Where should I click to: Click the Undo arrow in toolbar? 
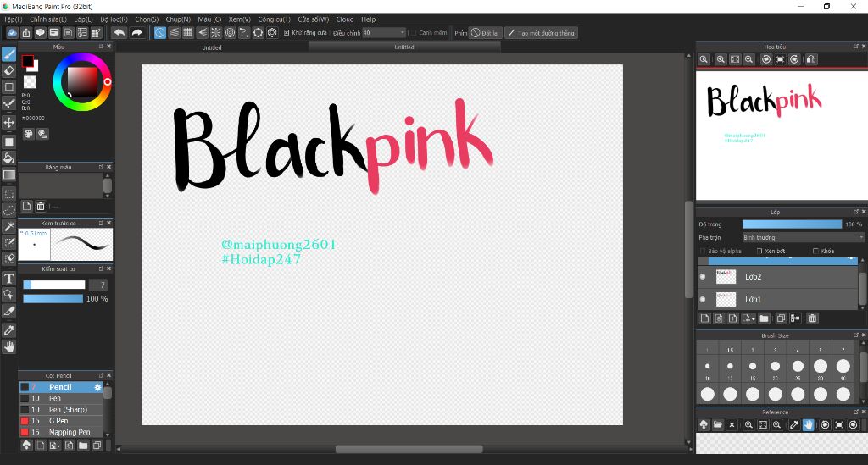click(x=119, y=33)
